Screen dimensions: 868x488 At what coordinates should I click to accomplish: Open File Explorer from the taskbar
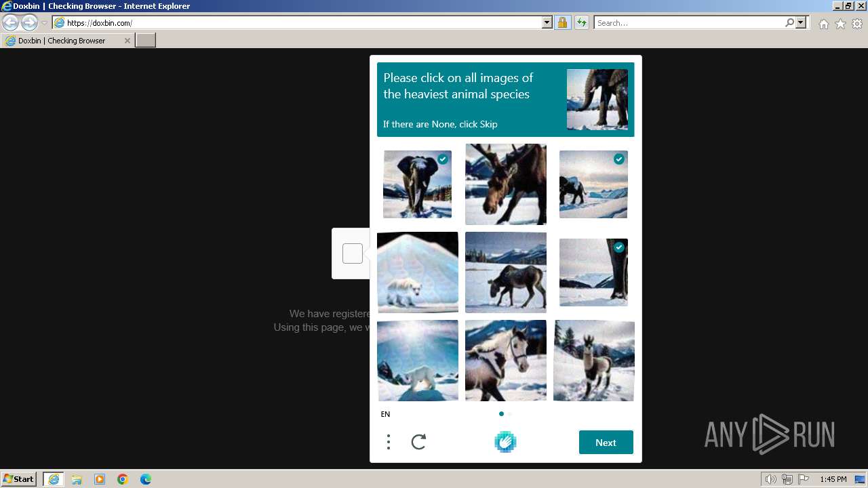point(77,479)
